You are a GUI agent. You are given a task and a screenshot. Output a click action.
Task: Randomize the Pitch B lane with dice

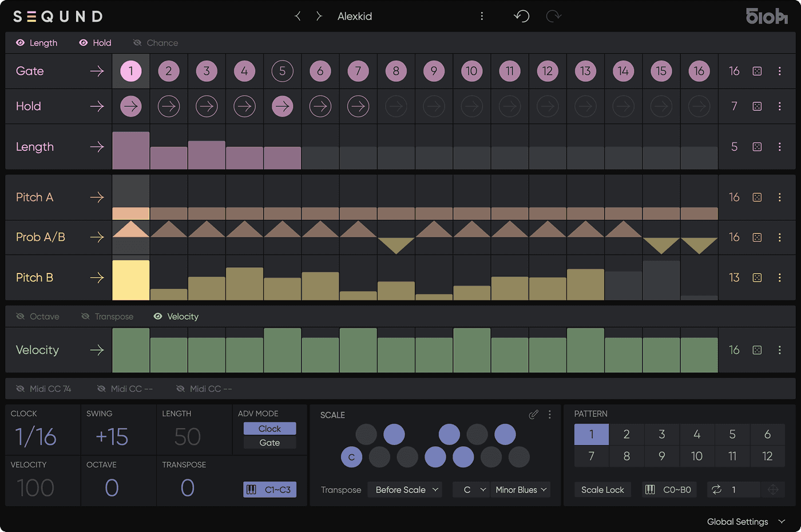pyautogui.click(x=757, y=277)
